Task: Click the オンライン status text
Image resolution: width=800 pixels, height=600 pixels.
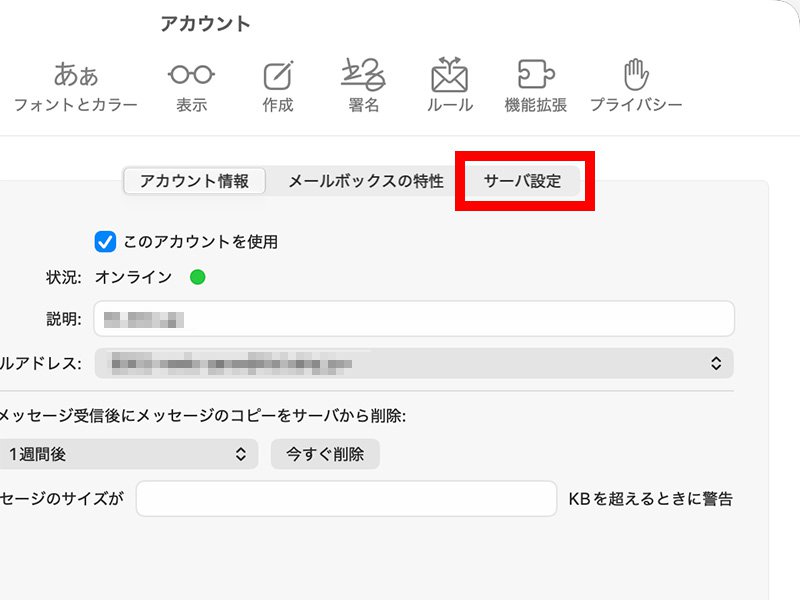Action: 134,277
